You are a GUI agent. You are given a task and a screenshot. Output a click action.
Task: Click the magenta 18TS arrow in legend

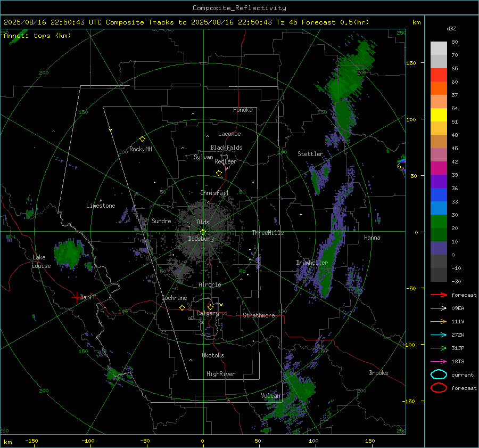pyautogui.click(x=439, y=362)
